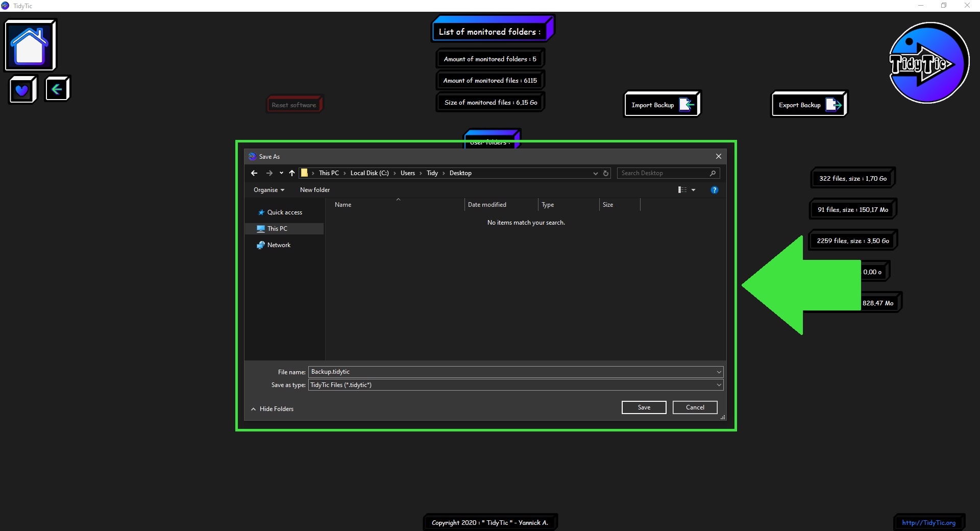Open the heart favorites icon
The width and height of the screenshot is (980, 531).
pyautogui.click(x=22, y=89)
